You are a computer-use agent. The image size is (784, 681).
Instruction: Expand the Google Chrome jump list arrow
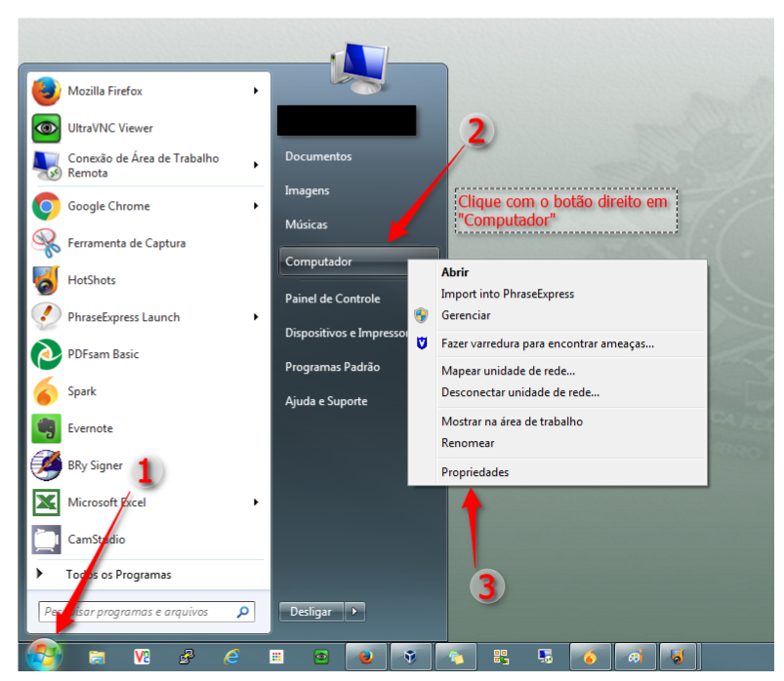tap(256, 206)
